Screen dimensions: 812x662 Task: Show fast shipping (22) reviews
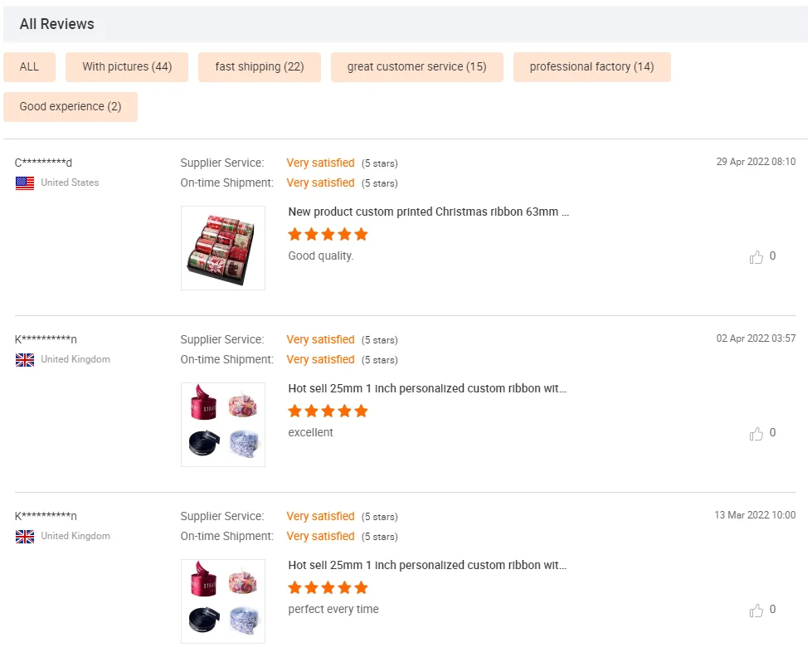(260, 67)
